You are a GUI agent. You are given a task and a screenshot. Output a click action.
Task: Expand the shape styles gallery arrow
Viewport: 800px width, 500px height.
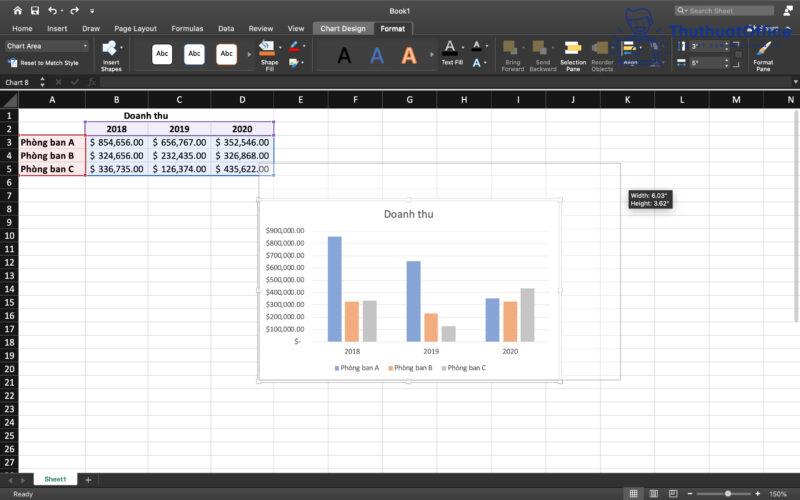(249, 54)
